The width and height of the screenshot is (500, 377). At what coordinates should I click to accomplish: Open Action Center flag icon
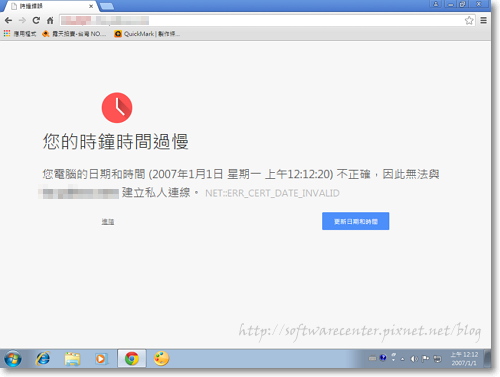pos(425,359)
